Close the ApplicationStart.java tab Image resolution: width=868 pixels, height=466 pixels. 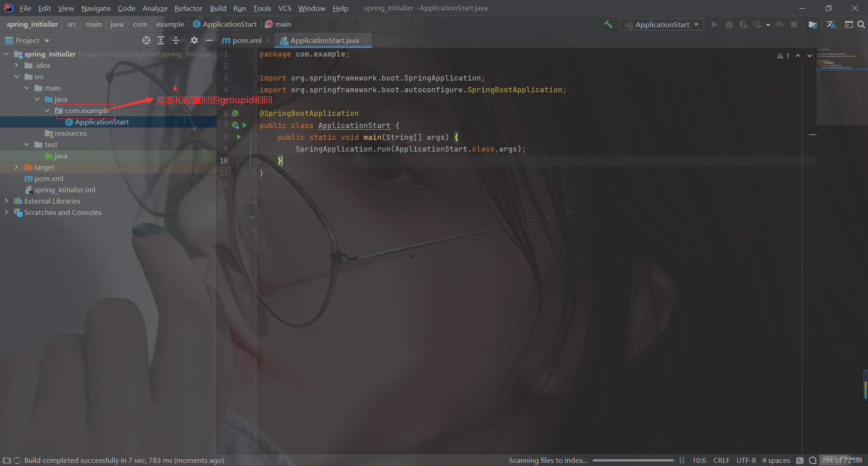pos(365,40)
